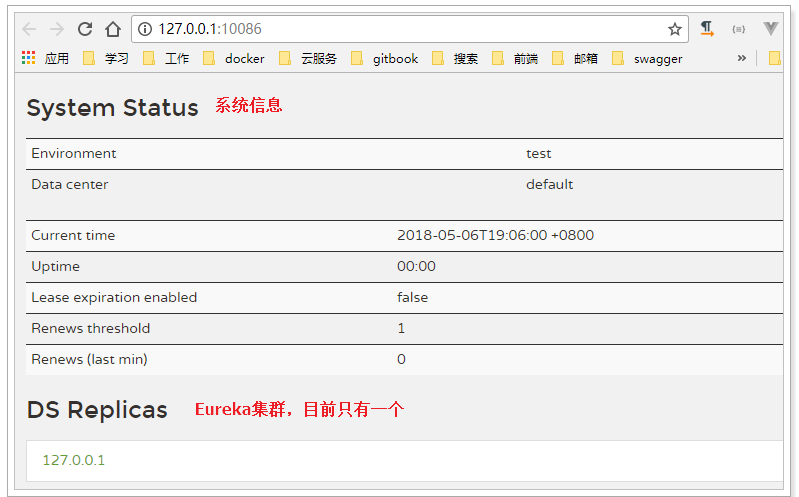Click the browser forward arrow
This screenshot has height=497, width=799.
coord(57,29)
